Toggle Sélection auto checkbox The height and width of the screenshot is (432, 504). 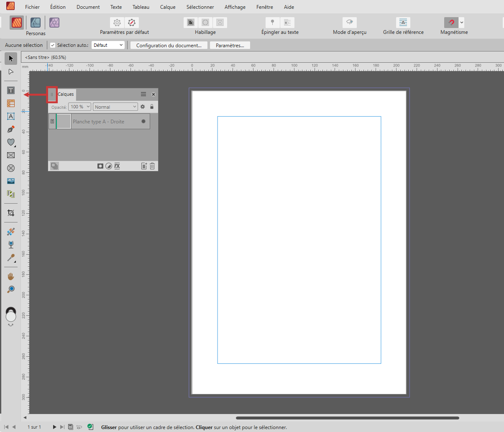pos(53,45)
